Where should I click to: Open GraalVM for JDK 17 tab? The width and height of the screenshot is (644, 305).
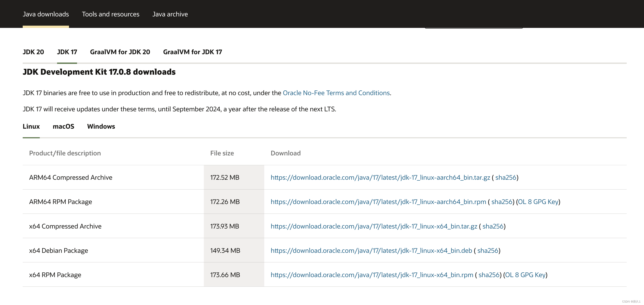pos(193,52)
